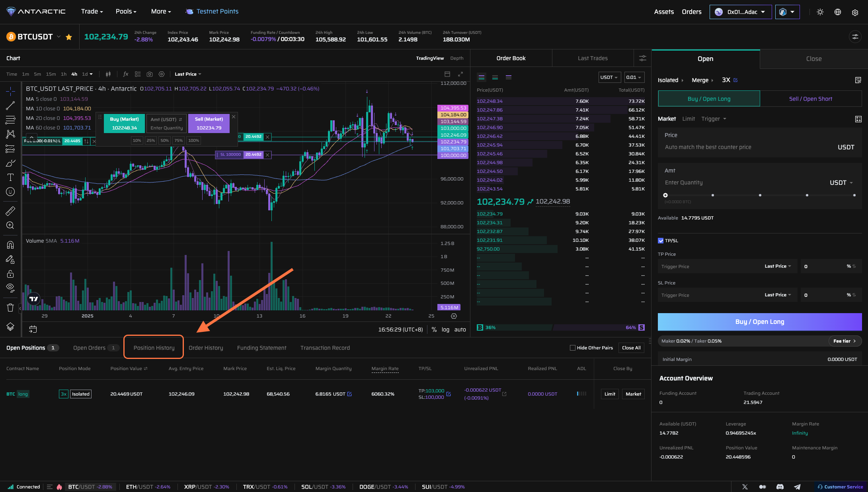This screenshot has width=868, height=492.
Task: Open candlestick chart type selector
Action: click(108, 74)
